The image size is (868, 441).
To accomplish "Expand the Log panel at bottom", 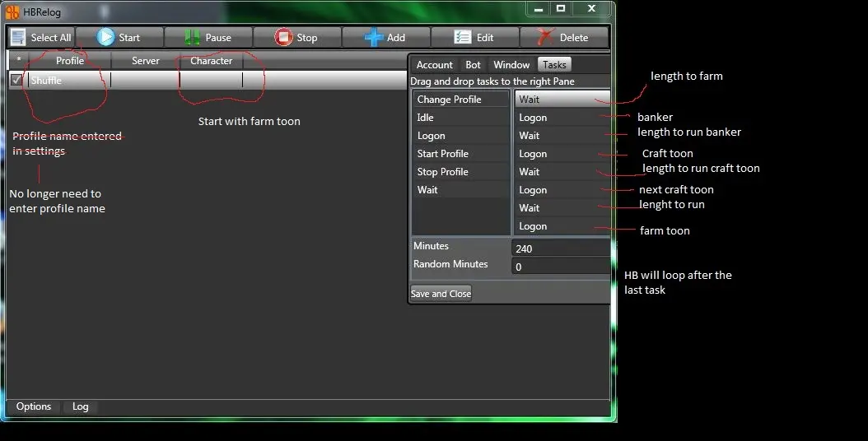I will click(80, 406).
